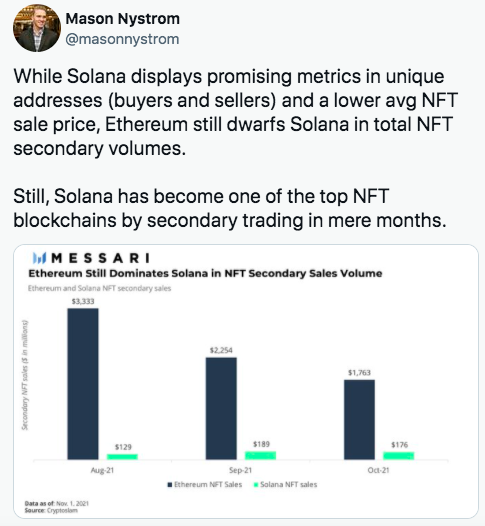Click the $3,333 data label
Image resolution: width=485 pixels, height=526 pixels.
point(83,302)
